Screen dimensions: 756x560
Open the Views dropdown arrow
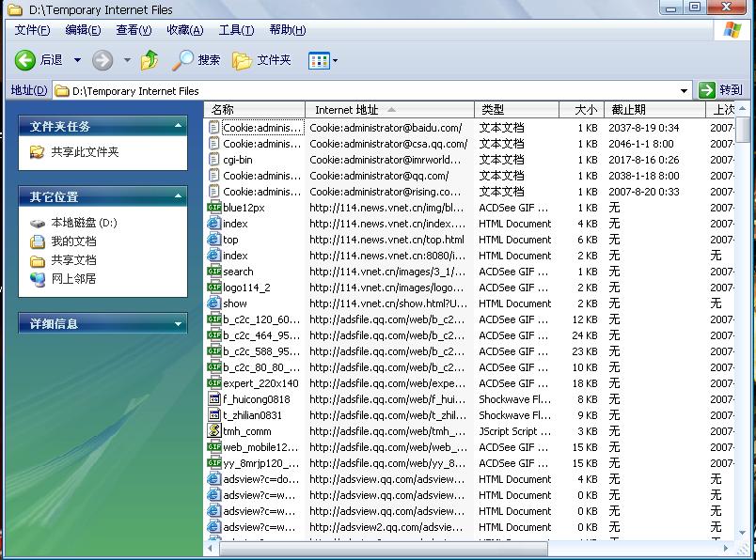tap(335, 61)
